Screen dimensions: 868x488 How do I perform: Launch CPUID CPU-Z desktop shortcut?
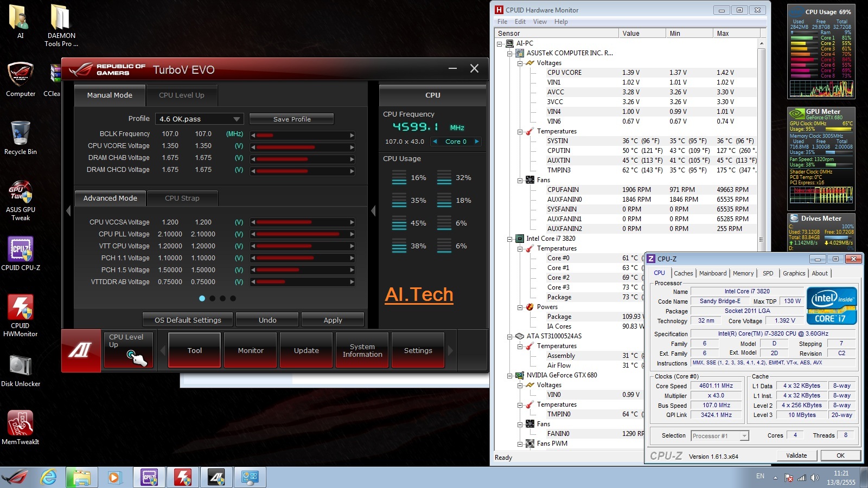(21, 253)
